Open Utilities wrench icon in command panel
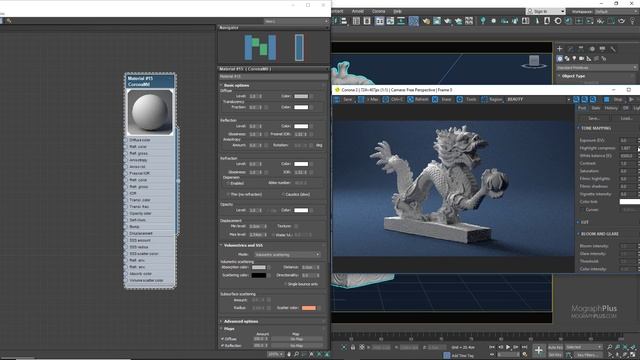 [x=613, y=49]
